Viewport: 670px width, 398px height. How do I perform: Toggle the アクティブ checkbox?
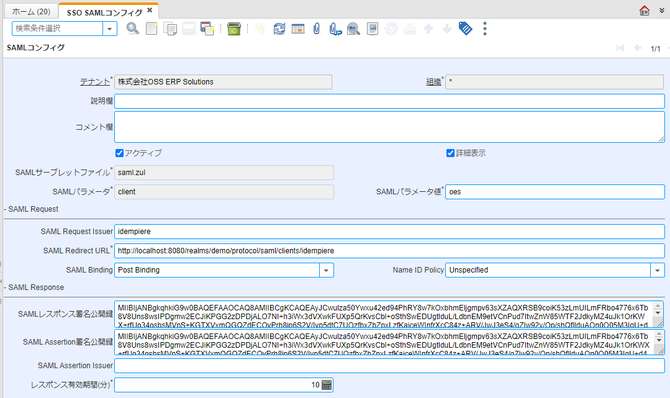[x=120, y=153]
